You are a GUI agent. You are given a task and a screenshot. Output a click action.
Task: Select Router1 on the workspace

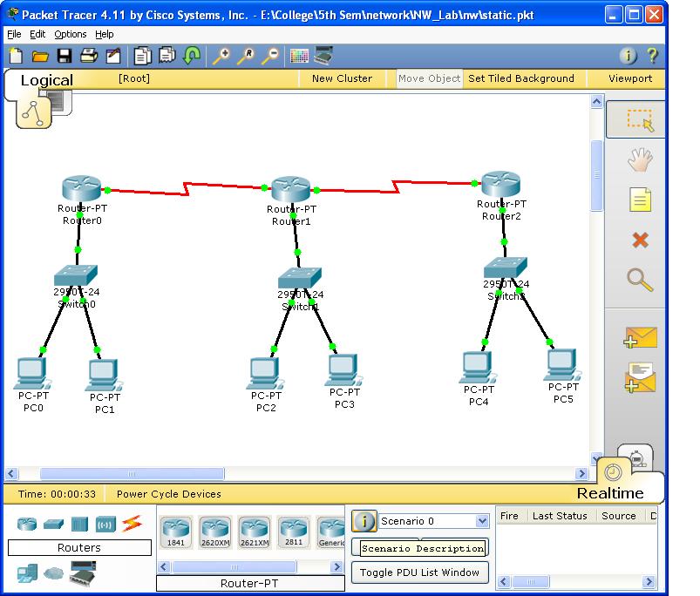point(290,189)
